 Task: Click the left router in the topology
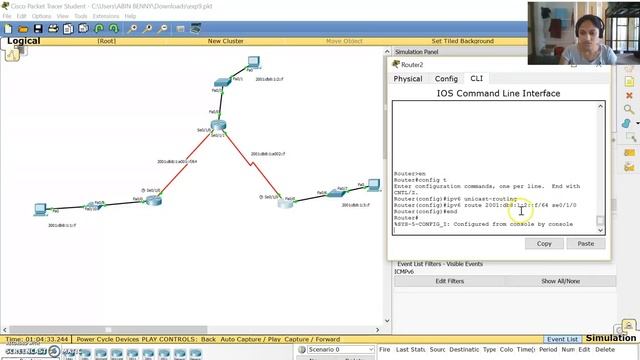tap(154, 200)
